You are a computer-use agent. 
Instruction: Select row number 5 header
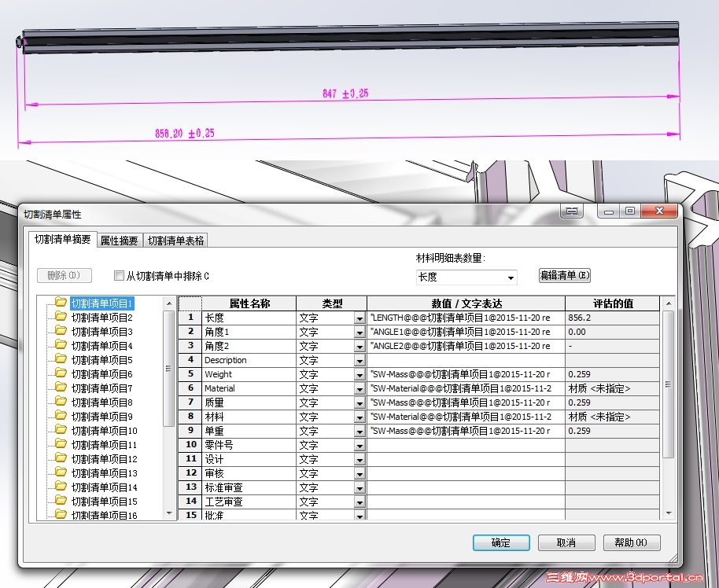point(190,374)
